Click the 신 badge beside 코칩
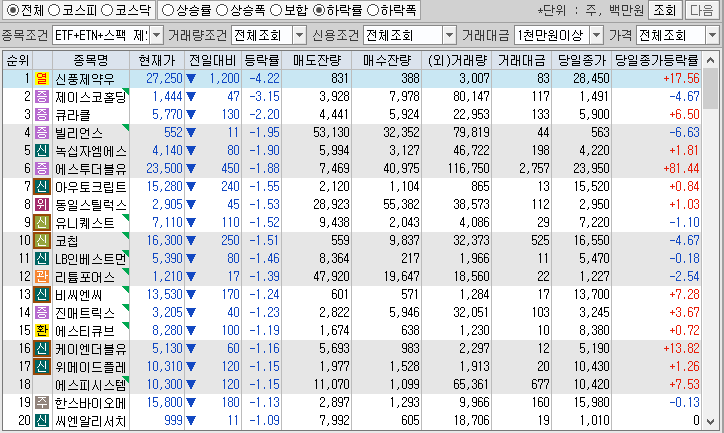This screenshot has height=433, width=724. point(42,241)
